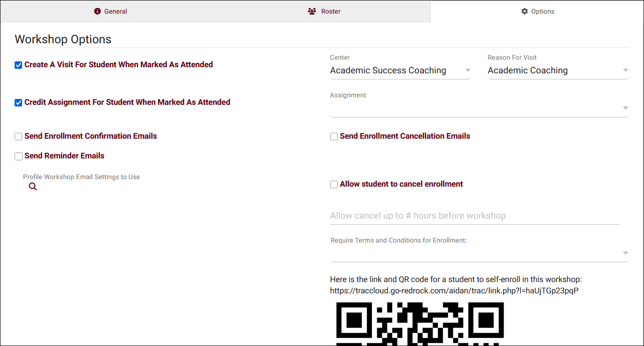
Task: Click the self-enroll workshop link URL
Action: click(454, 291)
